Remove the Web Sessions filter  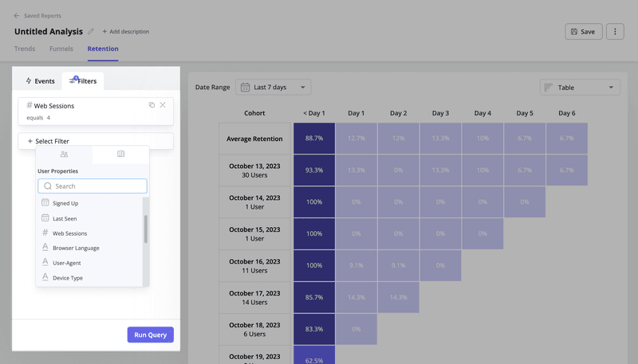coord(163,105)
